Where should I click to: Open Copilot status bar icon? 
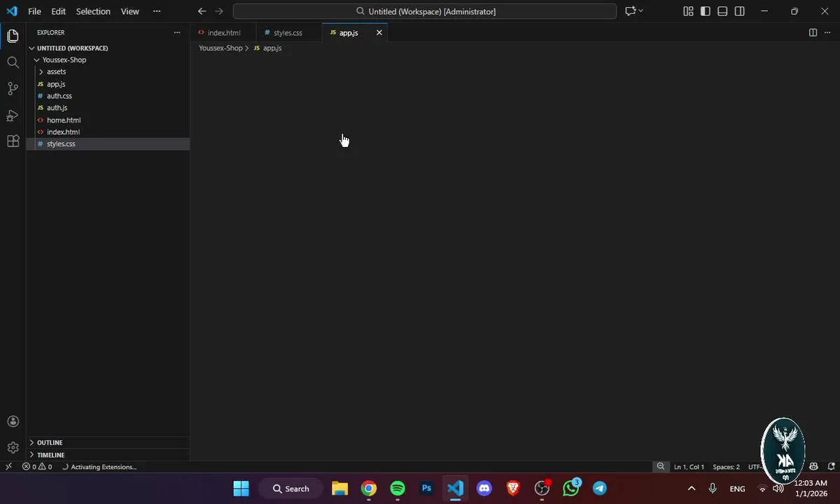(813, 467)
